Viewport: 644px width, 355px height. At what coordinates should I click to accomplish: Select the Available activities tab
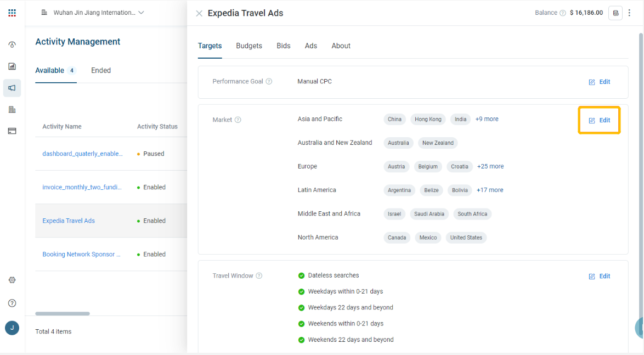pos(56,71)
